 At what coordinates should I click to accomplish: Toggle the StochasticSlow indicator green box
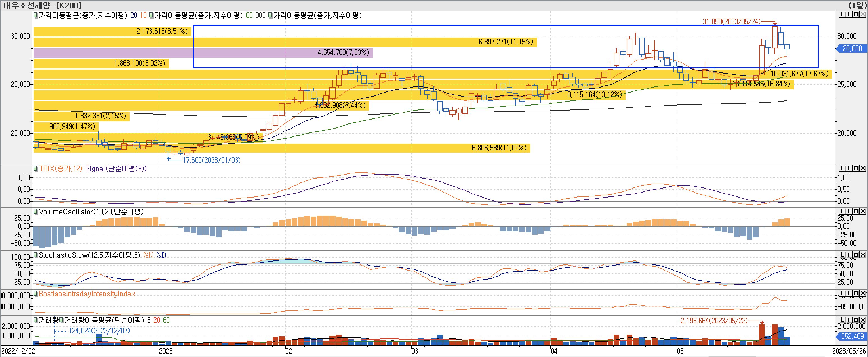coord(35,255)
